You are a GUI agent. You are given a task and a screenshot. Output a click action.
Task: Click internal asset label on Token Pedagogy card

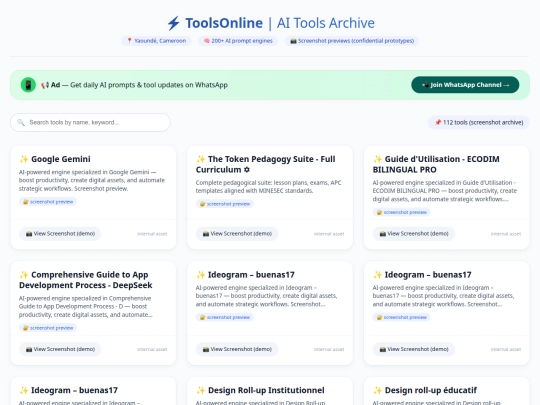329,234
